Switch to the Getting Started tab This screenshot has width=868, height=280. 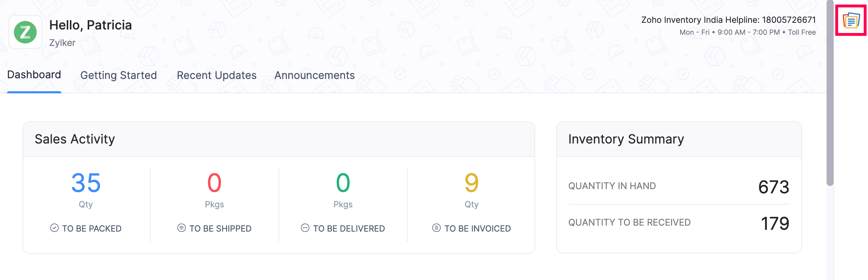point(119,75)
